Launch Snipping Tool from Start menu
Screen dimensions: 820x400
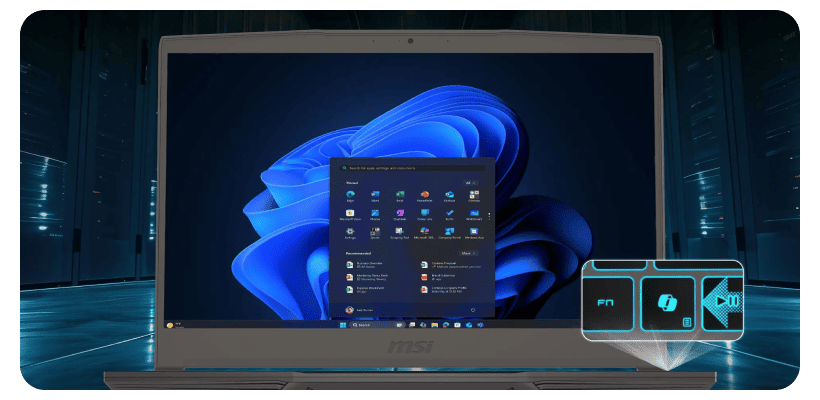tap(400, 233)
